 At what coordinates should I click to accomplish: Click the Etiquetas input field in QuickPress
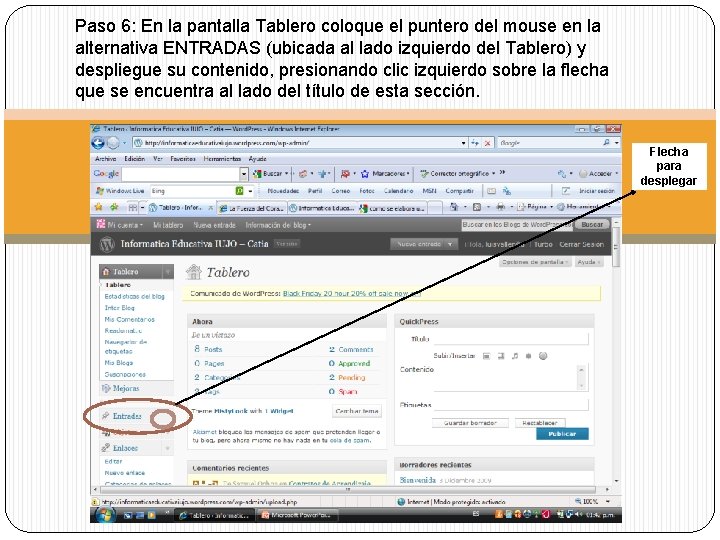coord(511,405)
